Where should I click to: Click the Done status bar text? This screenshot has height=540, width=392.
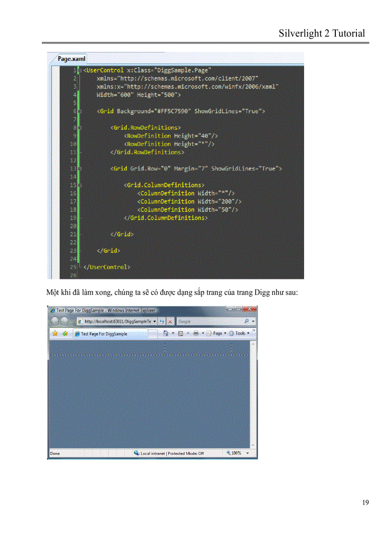point(56,453)
